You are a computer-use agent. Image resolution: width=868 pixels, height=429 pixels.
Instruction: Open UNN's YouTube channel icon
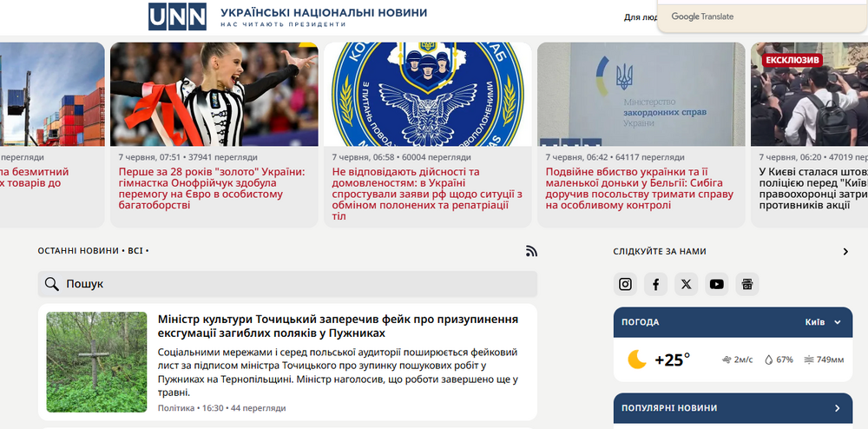coord(716,284)
